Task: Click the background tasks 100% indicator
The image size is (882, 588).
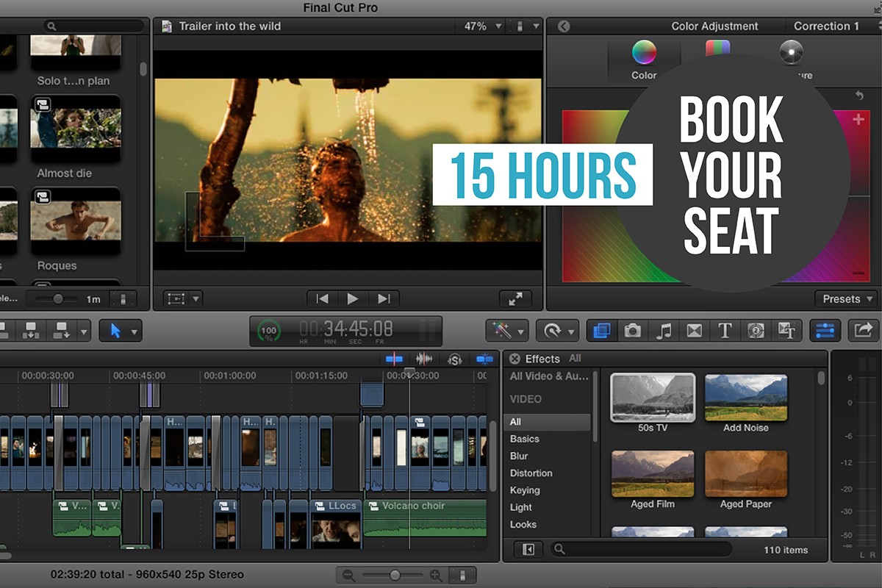Action: click(x=268, y=331)
